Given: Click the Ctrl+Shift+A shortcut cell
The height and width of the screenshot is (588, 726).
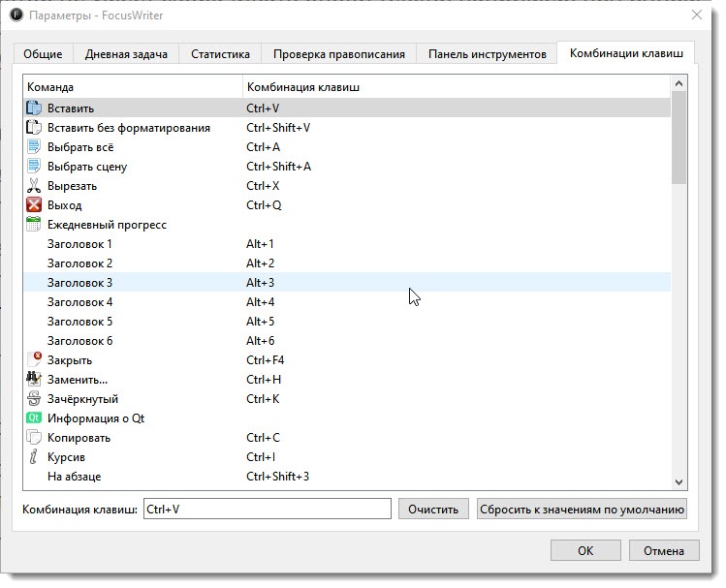Looking at the screenshot, I should (x=279, y=167).
